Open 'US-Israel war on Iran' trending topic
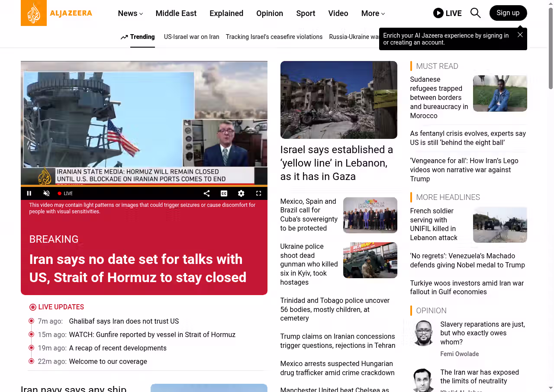The width and height of the screenshot is (554, 392). (191, 37)
